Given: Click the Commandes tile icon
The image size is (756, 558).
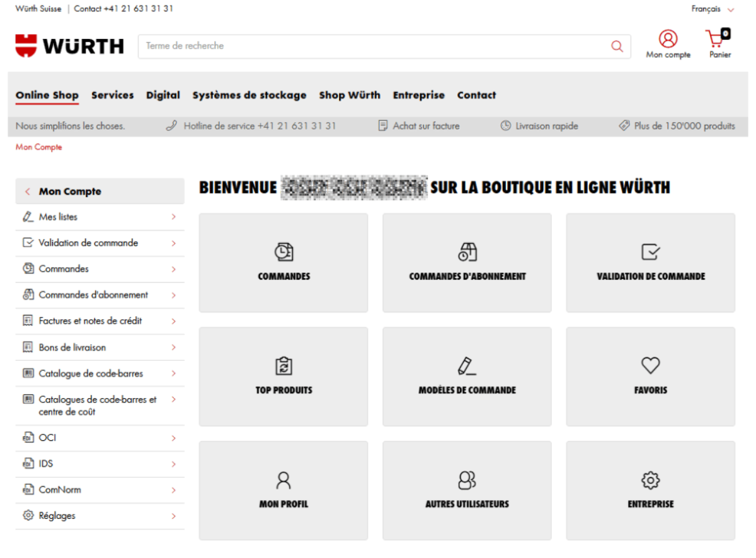Looking at the screenshot, I should (x=283, y=252).
